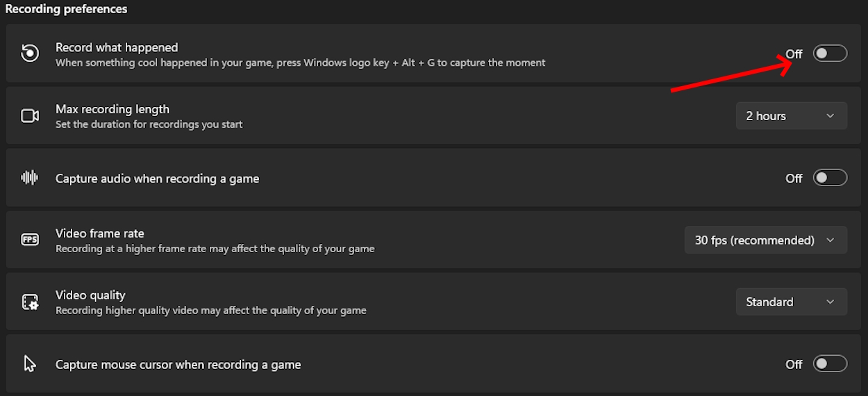Click the Video quality setting label

[90, 295]
